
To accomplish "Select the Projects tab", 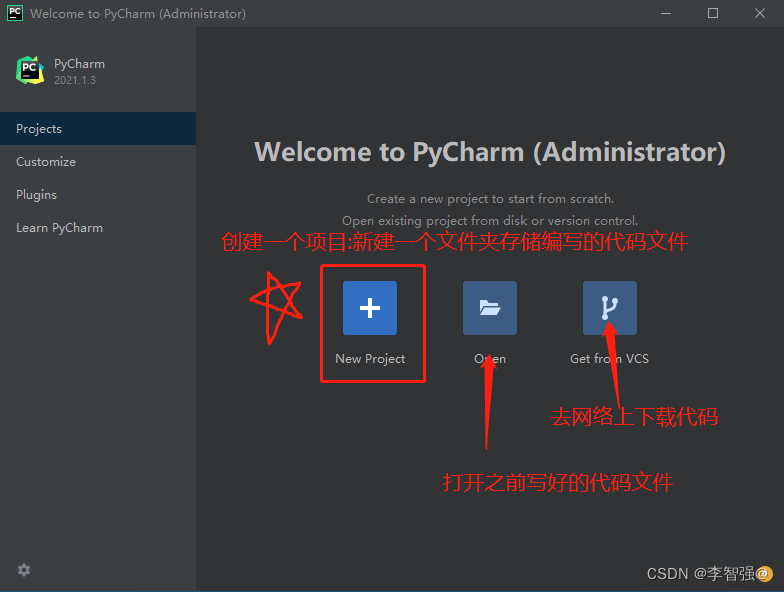I will (x=98, y=128).
